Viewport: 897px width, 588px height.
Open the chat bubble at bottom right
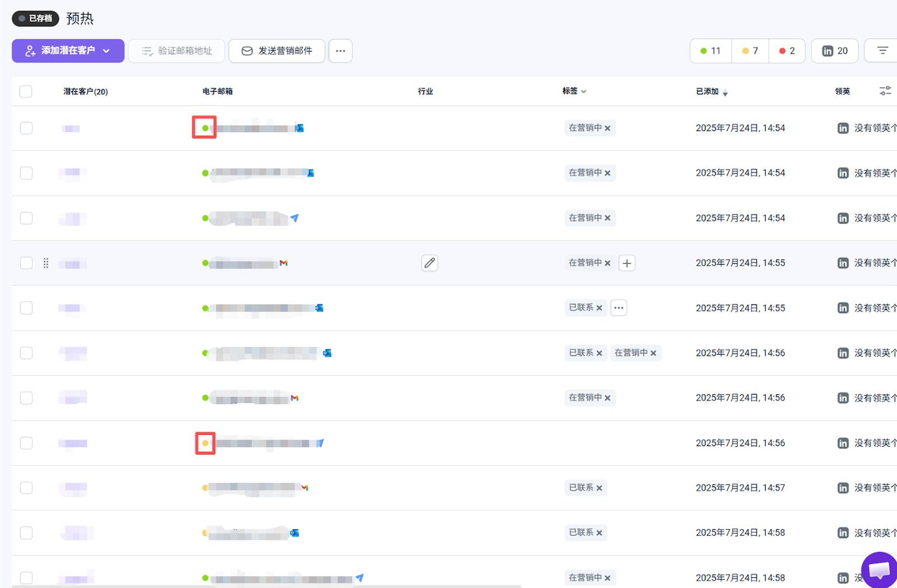point(878,570)
